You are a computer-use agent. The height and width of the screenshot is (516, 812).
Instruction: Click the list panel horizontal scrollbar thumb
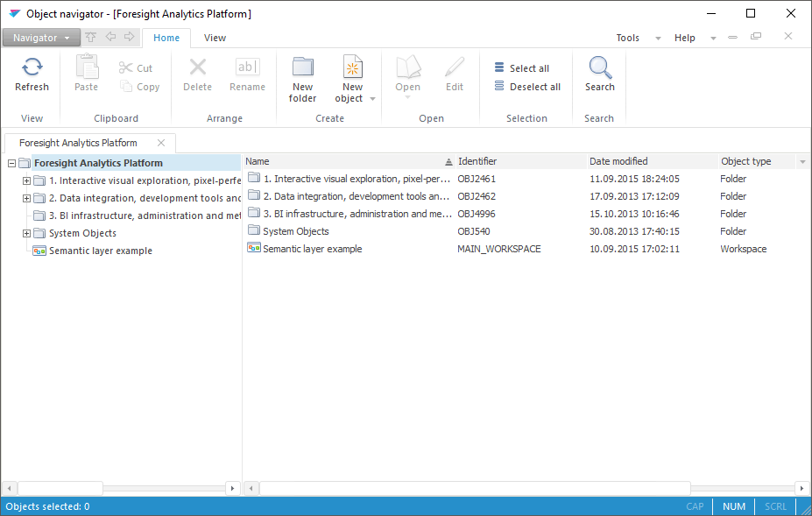(x=475, y=488)
